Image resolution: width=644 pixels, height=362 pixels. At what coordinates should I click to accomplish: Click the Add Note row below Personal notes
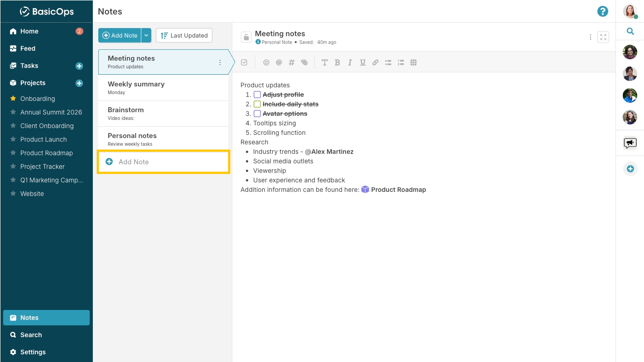(163, 162)
